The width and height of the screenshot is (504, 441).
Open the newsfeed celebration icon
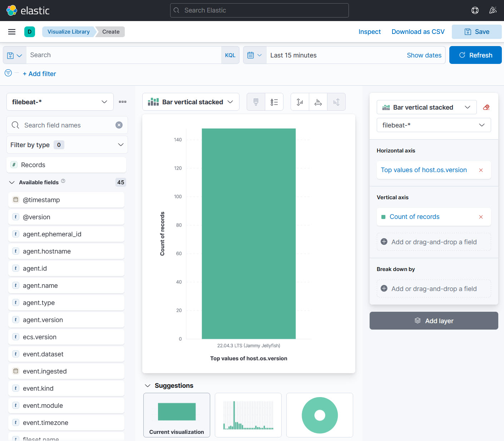point(493,10)
